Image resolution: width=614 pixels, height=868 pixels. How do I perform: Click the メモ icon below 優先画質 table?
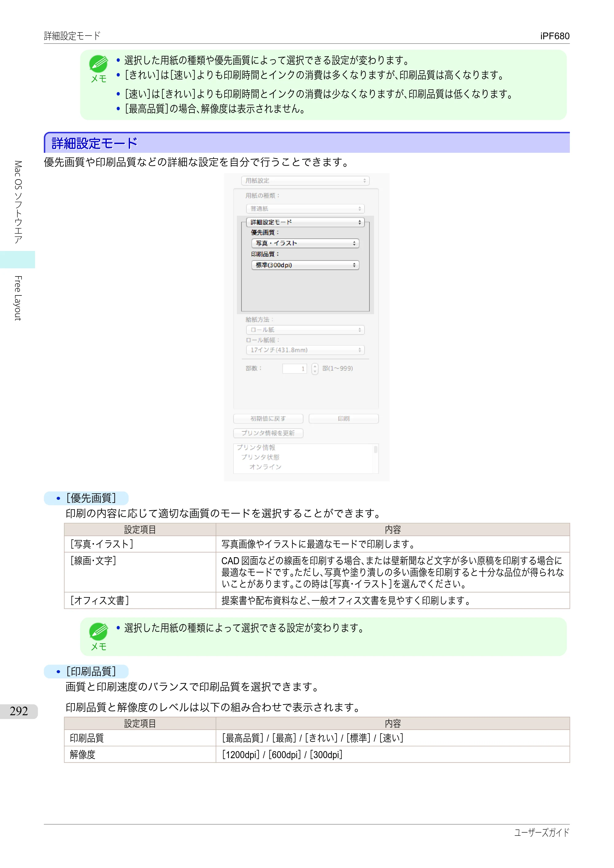[x=98, y=631]
